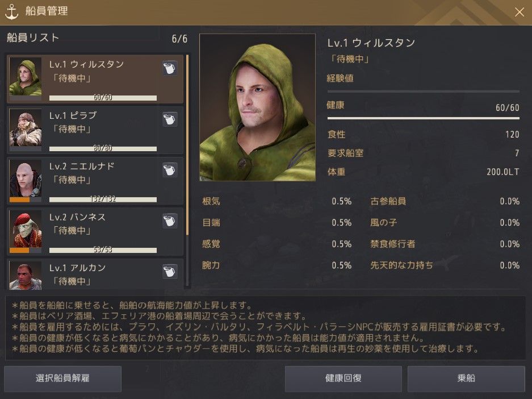Image resolution: width=532 pixels, height=399 pixels.
Task: Click the 選択船員解雇 button
Action: pos(63,379)
